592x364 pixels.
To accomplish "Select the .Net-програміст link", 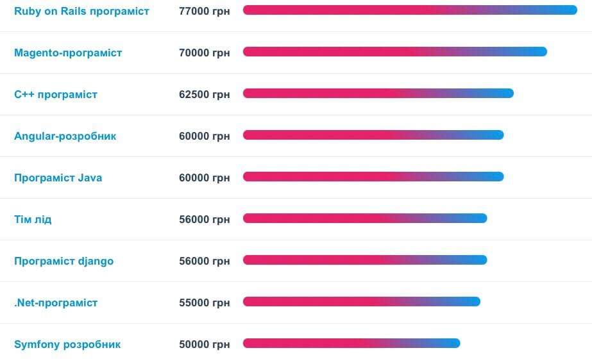I will pyautogui.click(x=56, y=302).
